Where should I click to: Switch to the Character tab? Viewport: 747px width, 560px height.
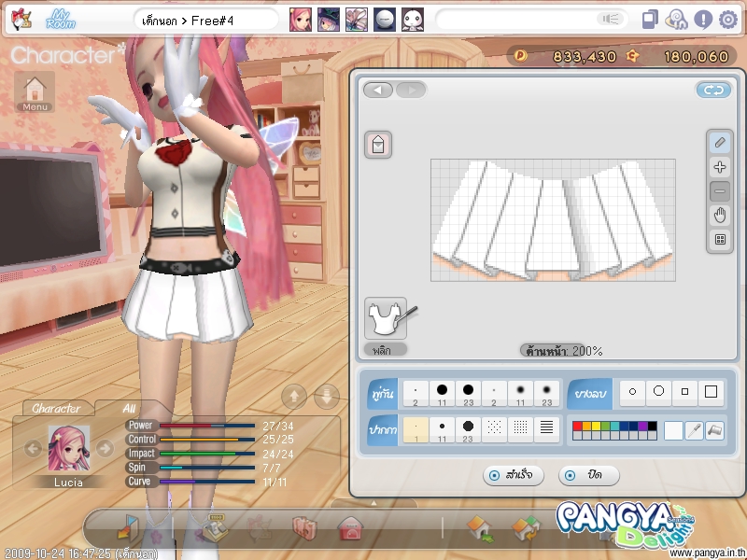coord(56,408)
